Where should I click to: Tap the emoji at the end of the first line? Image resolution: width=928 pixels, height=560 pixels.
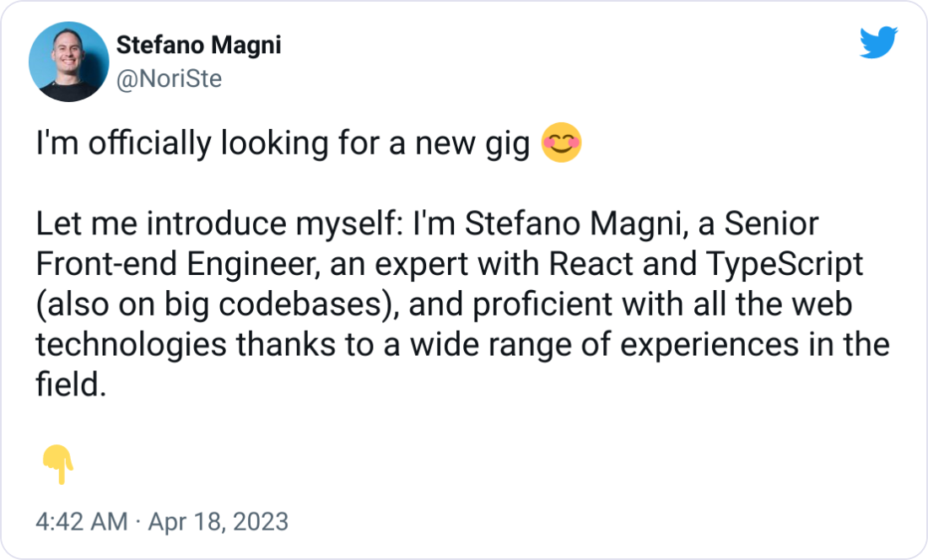[x=560, y=143]
